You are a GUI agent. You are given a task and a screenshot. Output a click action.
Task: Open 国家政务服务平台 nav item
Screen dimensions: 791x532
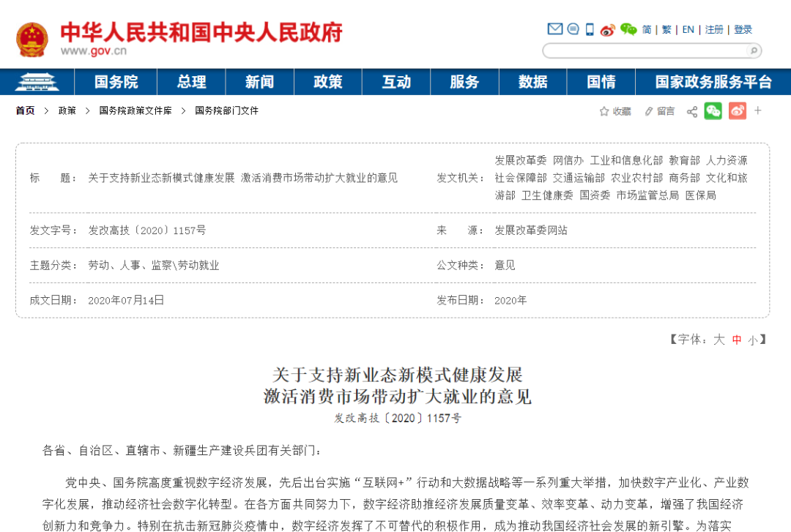point(713,82)
